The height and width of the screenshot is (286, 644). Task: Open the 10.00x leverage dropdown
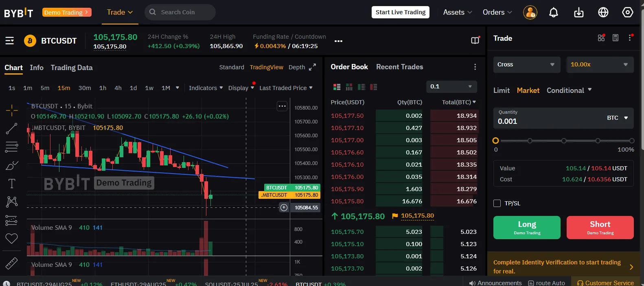pos(599,64)
